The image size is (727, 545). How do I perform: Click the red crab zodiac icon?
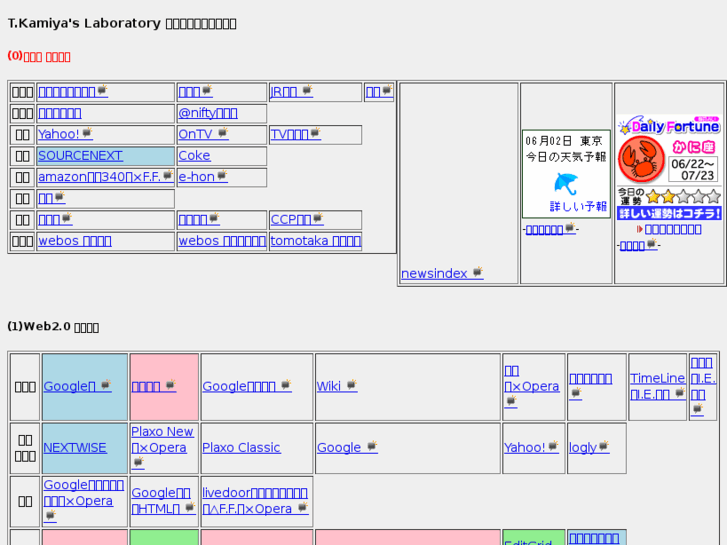641,159
